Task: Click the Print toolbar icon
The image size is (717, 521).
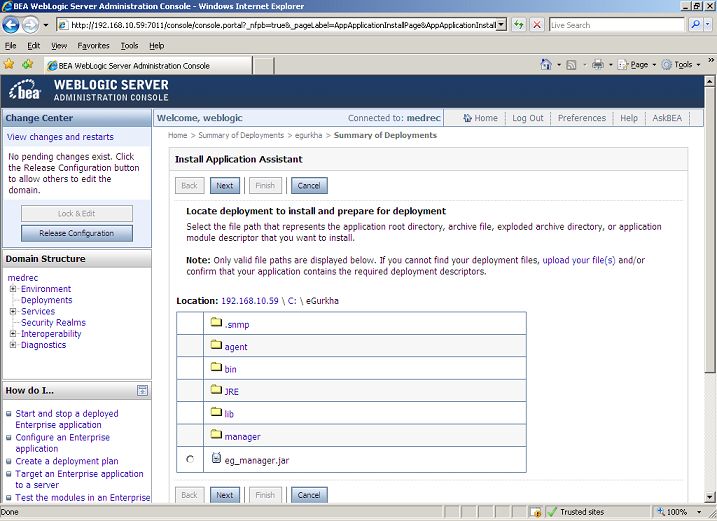Action: tap(598, 64)
